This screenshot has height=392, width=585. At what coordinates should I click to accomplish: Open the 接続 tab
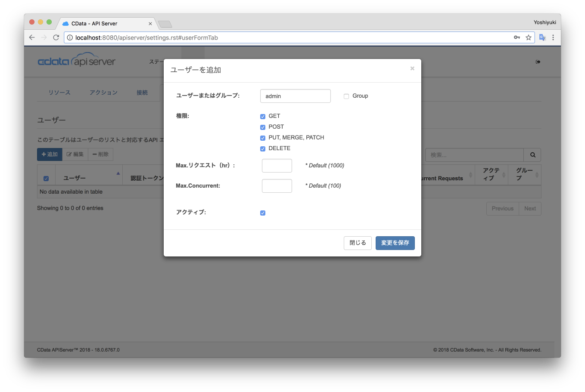pyautogui.click(x=142, y=93)
